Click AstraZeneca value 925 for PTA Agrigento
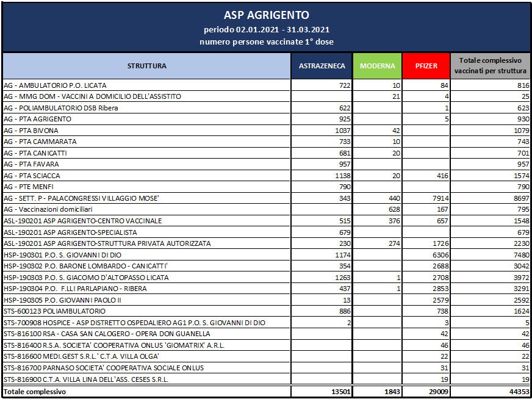The width and height of the screenshot is (532, 399). point(345,119)
